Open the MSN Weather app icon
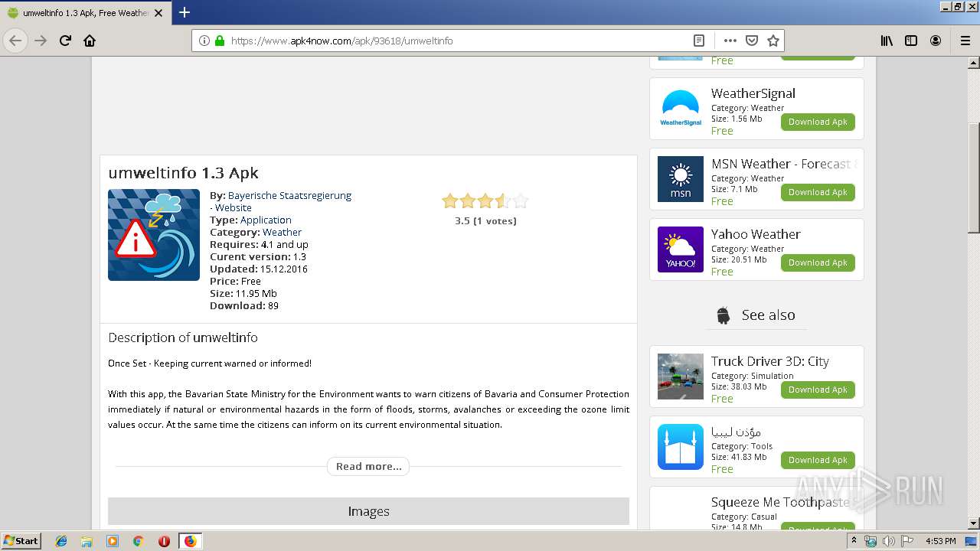980x551 pixels. point(681,179)
